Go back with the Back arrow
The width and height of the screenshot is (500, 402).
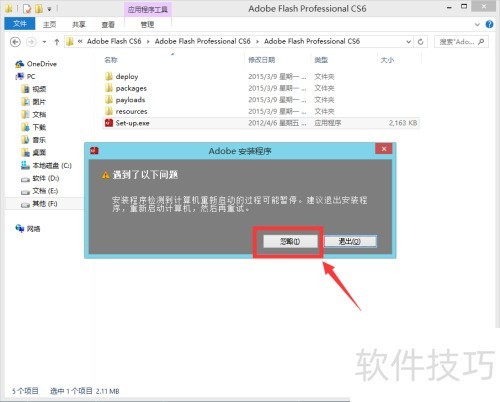[x=15, y=42]
